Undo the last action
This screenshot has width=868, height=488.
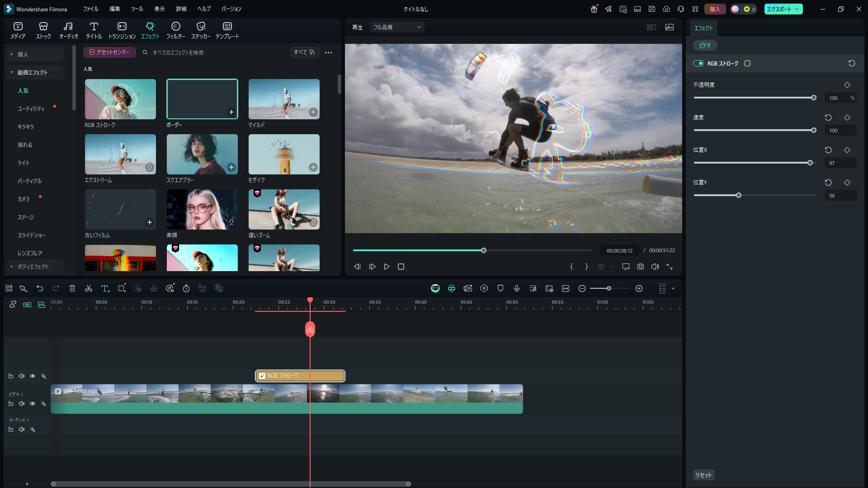pyautogui.click(x=40, y=288)
